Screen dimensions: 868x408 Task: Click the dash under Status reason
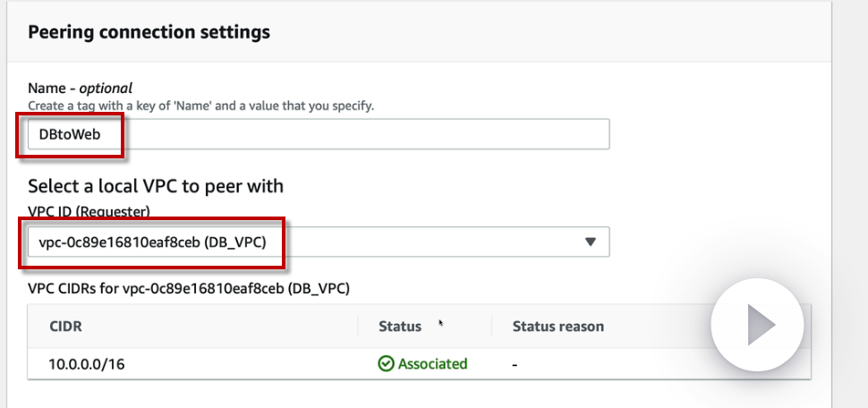pos(515,364)
